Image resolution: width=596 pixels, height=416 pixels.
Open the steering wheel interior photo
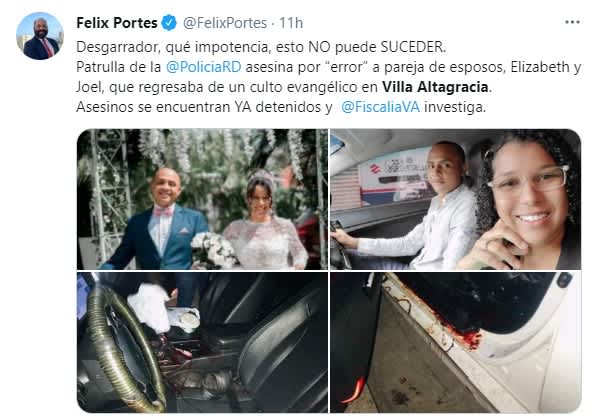coord(202,342)
